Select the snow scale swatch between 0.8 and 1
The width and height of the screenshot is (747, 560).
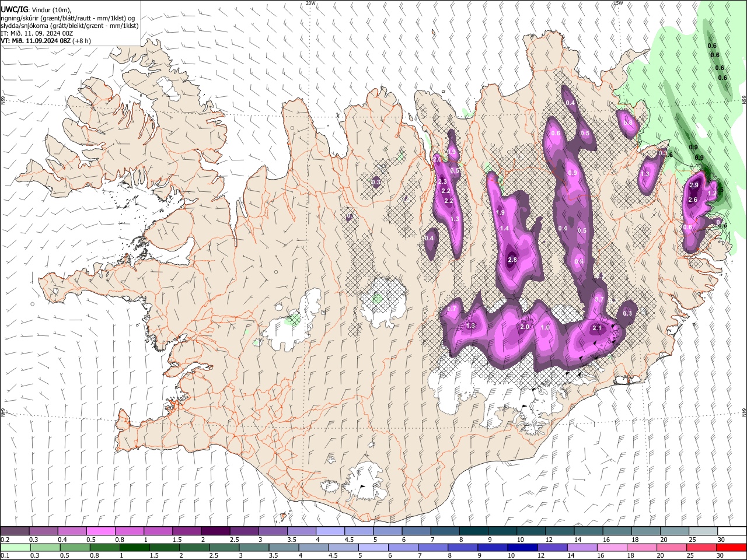[x=130, y=531]
